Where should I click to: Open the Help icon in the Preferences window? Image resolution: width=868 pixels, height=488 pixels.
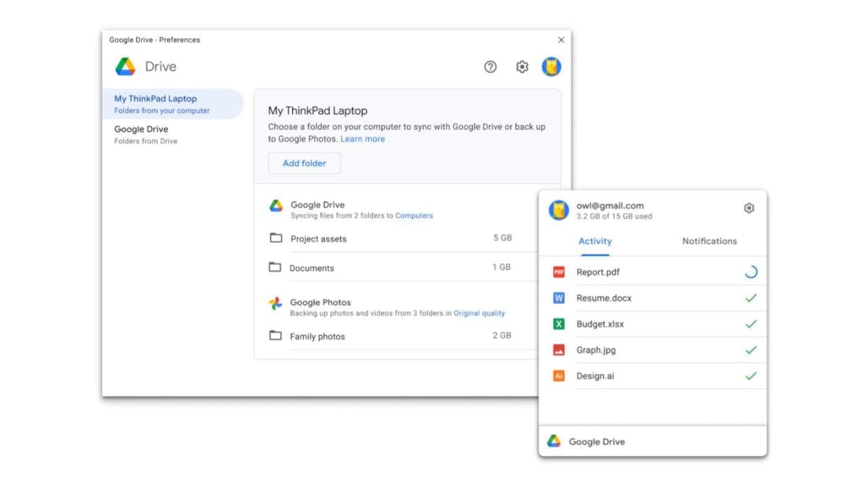pos(490,66)
